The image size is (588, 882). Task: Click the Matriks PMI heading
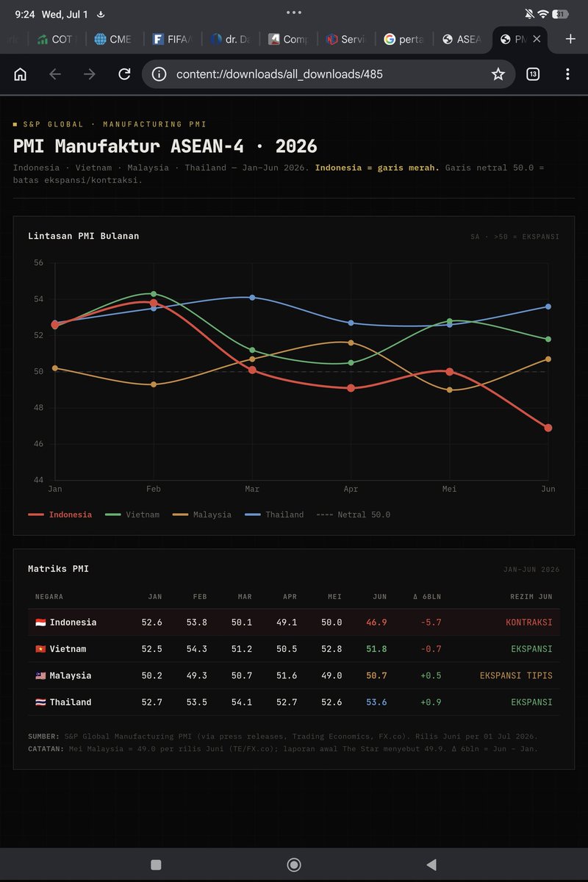tap(58, 569)
